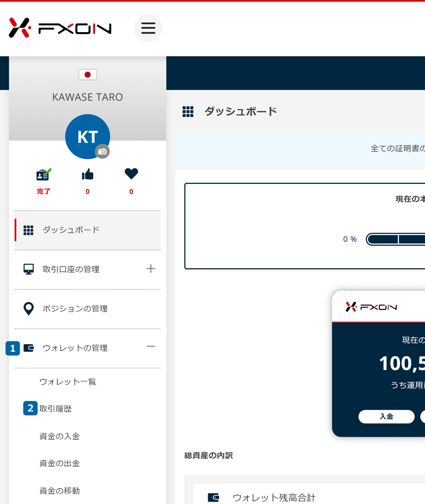Image resolution: width=425 pixels, height=504 pixels.
Task: Click the KT profile avatar
Action: coord(88,137)
